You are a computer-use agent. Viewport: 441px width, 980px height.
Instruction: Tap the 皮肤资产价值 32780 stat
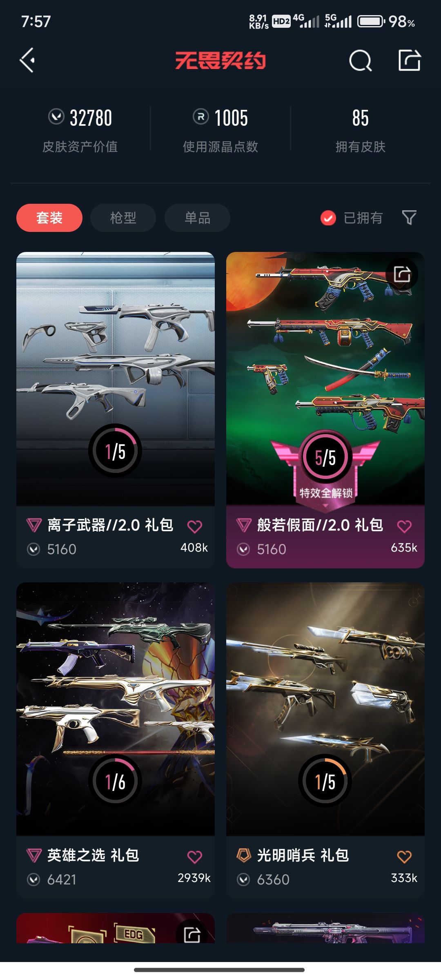pos(80,130)
